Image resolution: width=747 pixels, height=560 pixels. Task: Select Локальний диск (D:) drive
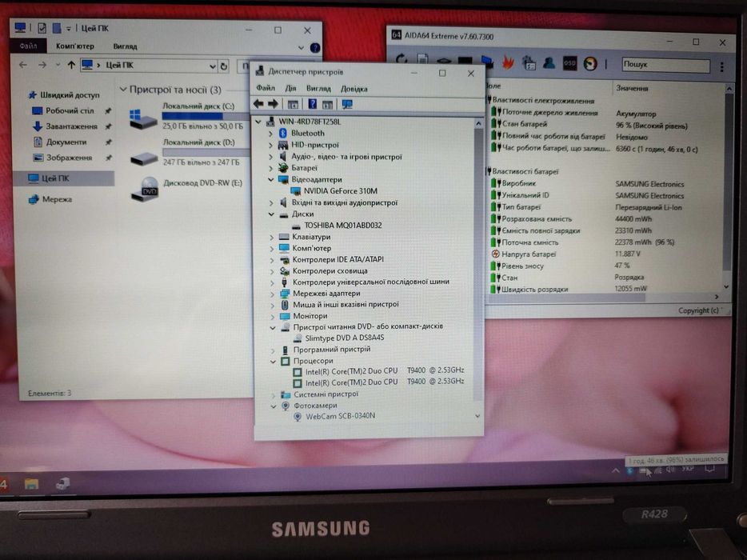click(x=189, y=152)
